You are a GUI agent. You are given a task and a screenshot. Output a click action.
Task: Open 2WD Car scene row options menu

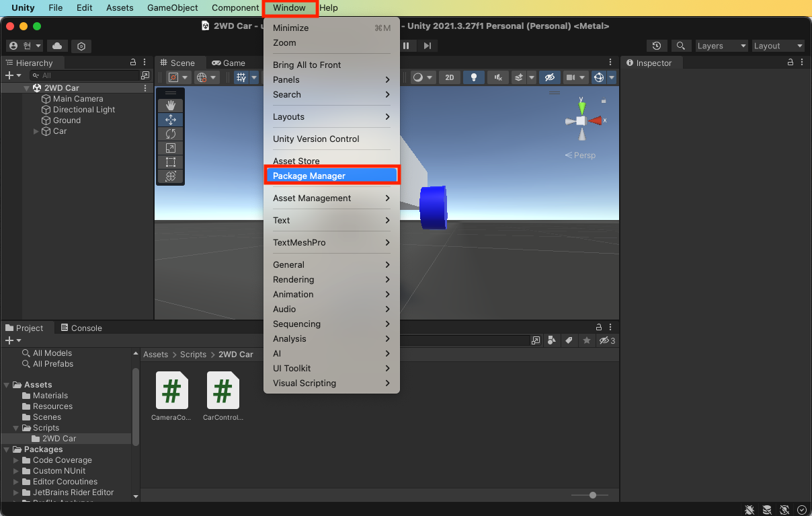(145, 88)
